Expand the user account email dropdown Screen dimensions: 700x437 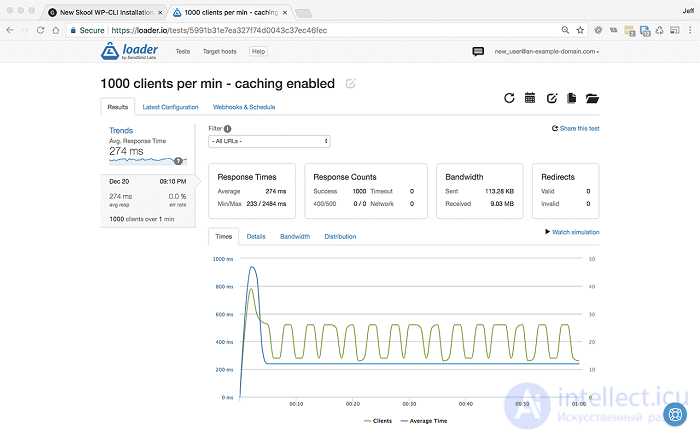tap(546, 51)
